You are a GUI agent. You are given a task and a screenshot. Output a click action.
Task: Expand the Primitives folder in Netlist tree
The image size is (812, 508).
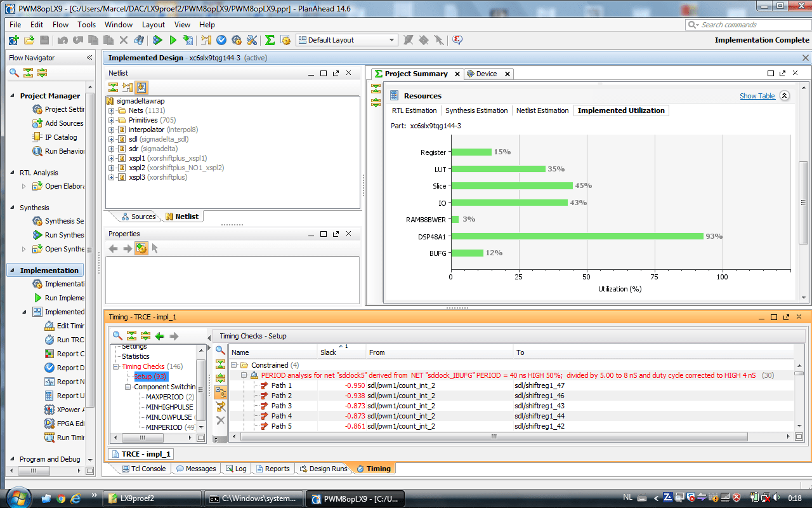[112, 120]
